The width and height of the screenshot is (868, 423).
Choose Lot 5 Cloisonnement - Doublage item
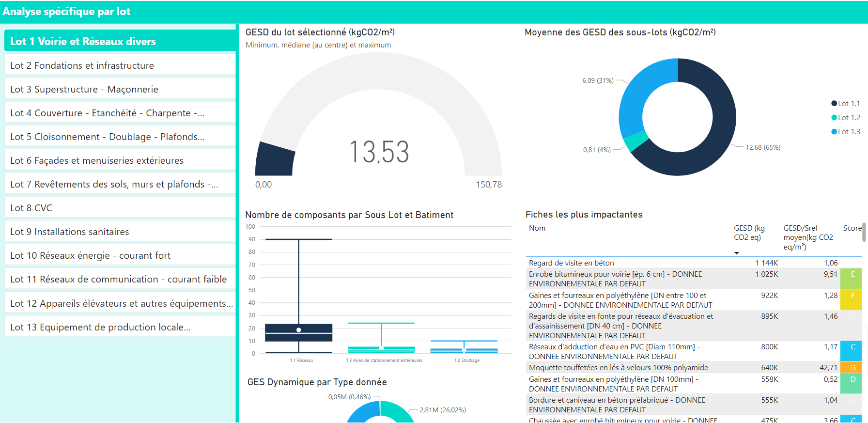coord(120,136)
